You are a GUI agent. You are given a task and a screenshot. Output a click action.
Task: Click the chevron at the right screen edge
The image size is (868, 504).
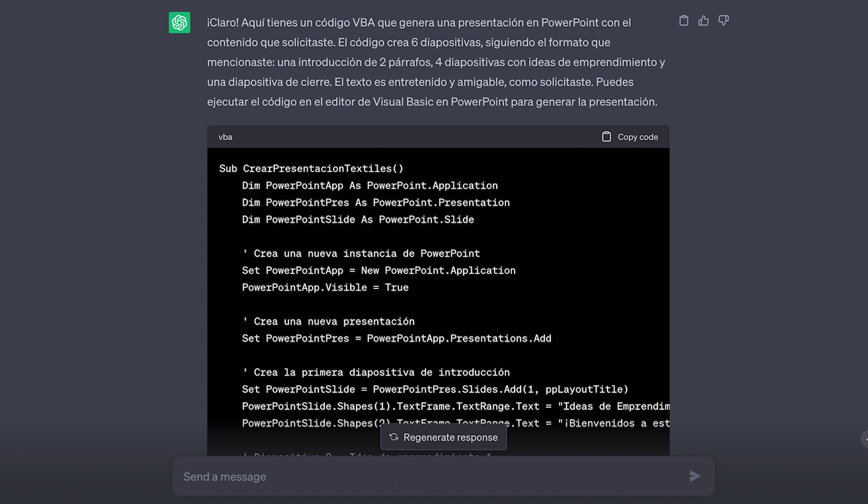pos(865,439)
